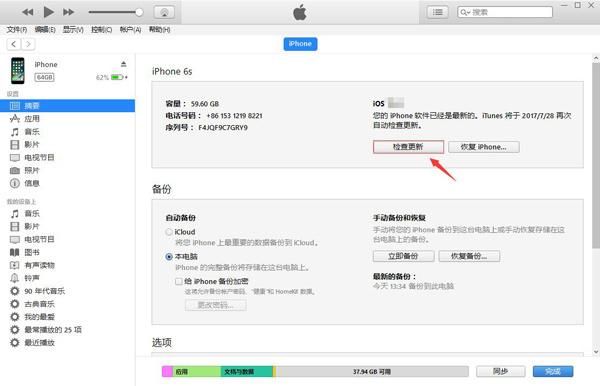This screenshot has width=600, height=386.
Task: Open the 控制(C) menu
Action: click(x=101, y=29)
